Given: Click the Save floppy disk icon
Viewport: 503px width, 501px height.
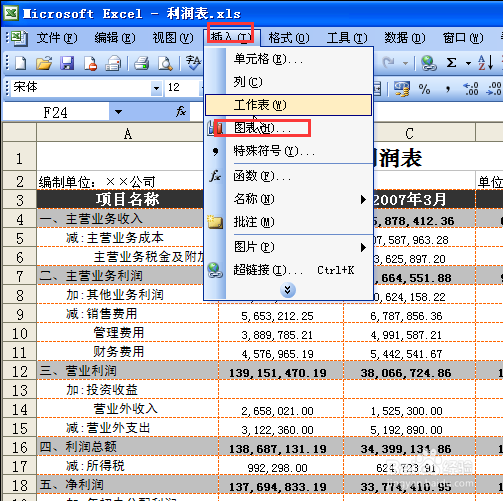Looking at the screenshot, I should click(67, 63).
